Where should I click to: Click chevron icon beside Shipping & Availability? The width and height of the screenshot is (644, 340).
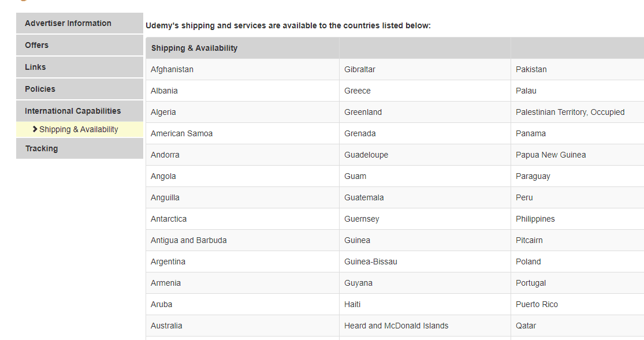tap(35, 129)
